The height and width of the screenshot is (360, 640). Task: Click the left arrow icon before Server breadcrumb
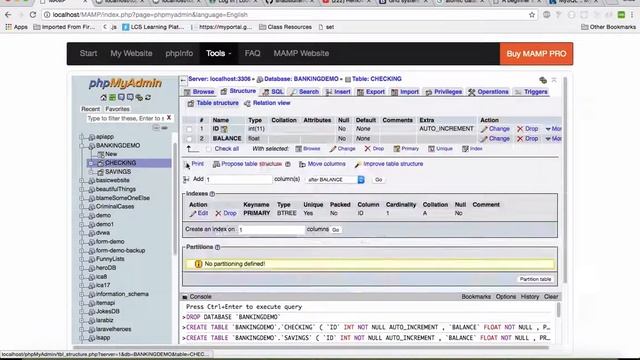pos(183,80)
